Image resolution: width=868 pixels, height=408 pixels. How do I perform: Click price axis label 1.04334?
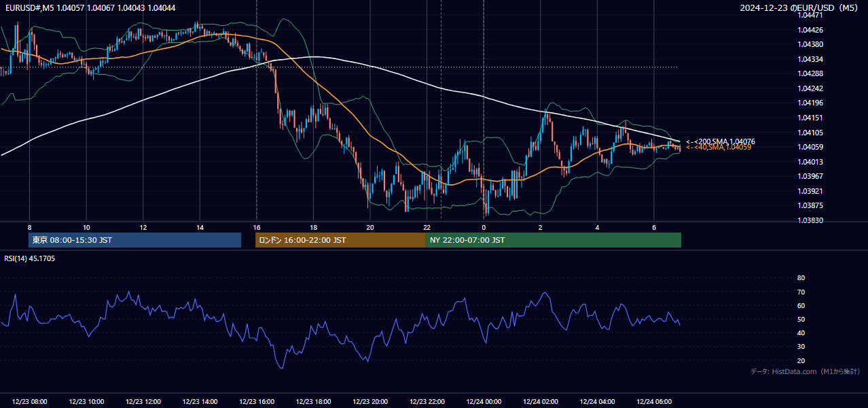click(x=810, y=59)
